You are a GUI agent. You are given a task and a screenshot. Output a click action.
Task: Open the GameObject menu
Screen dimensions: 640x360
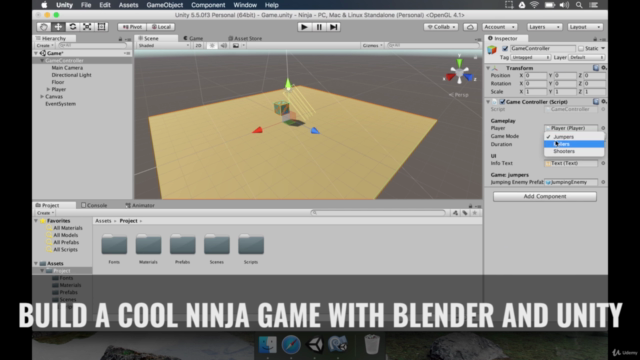(x=164, y=5)
